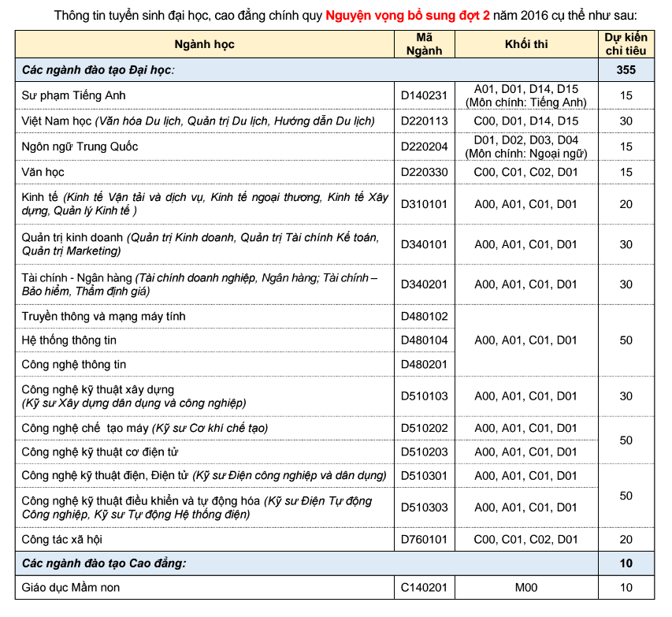Select the 'Sư phạm Tiếng Anh' row
This screenshot has width=672, height=617.
click(x=335, y=95)
